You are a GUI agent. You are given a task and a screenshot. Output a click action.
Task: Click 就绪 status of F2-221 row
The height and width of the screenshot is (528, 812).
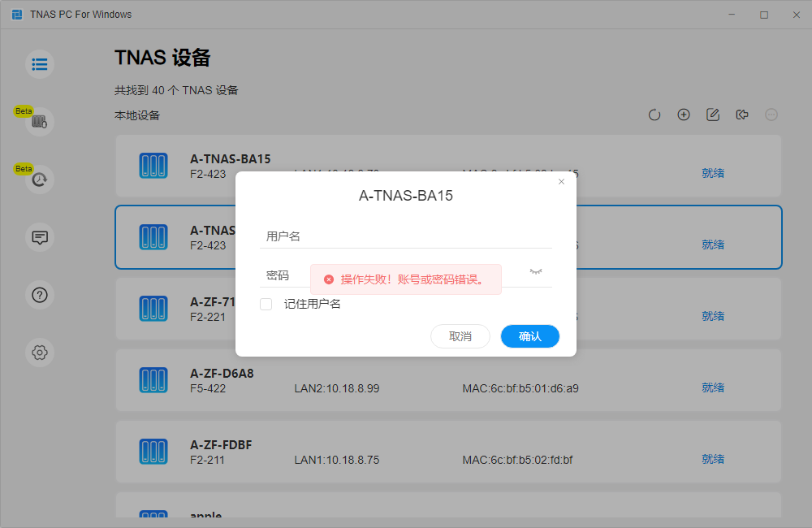(x=713, y=316)
